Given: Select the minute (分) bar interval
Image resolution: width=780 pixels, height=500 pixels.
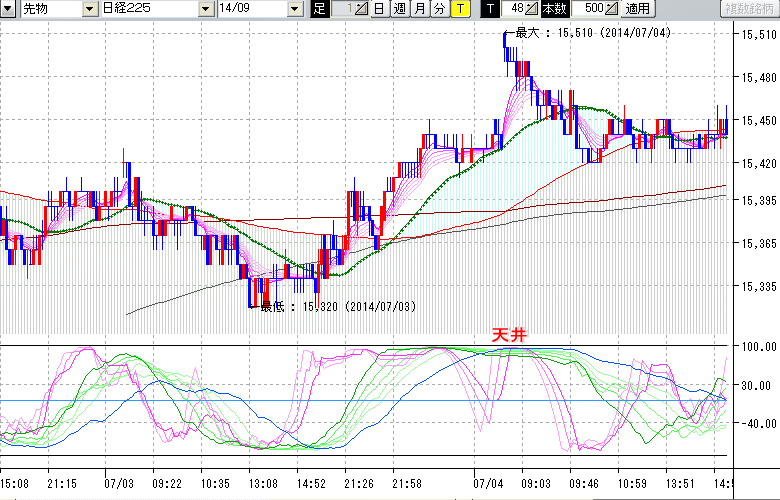Looking at the screenshot, I should (439, 9).
